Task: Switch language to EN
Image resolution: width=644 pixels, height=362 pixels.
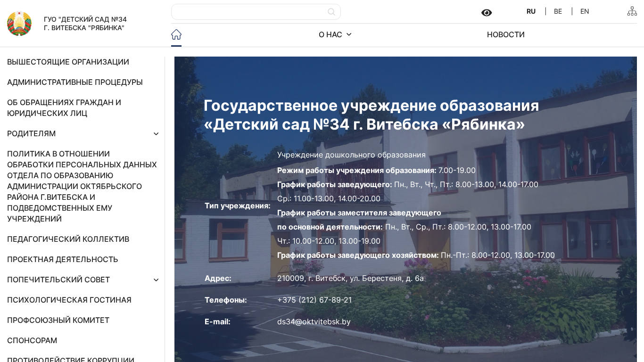Action: coord(585,11)
